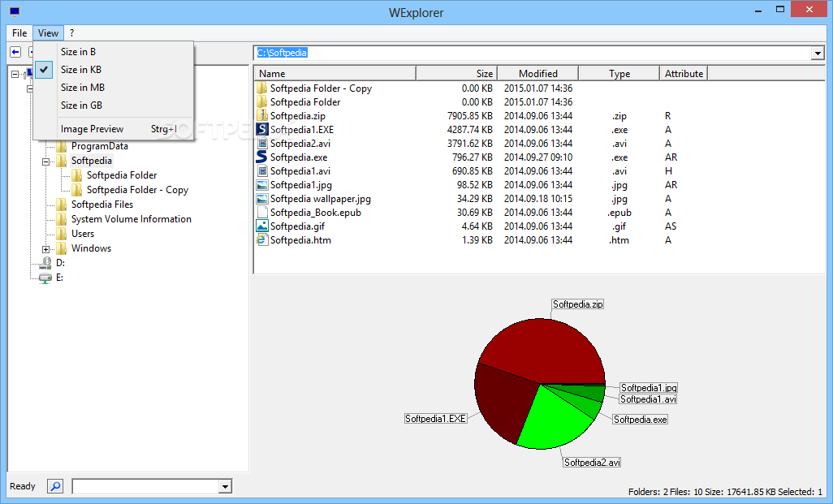Sort by Modified column header

537,74
